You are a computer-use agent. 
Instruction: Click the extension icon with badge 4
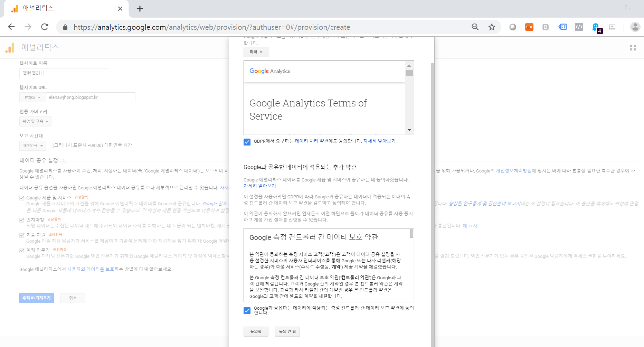(x=597, y=28)
